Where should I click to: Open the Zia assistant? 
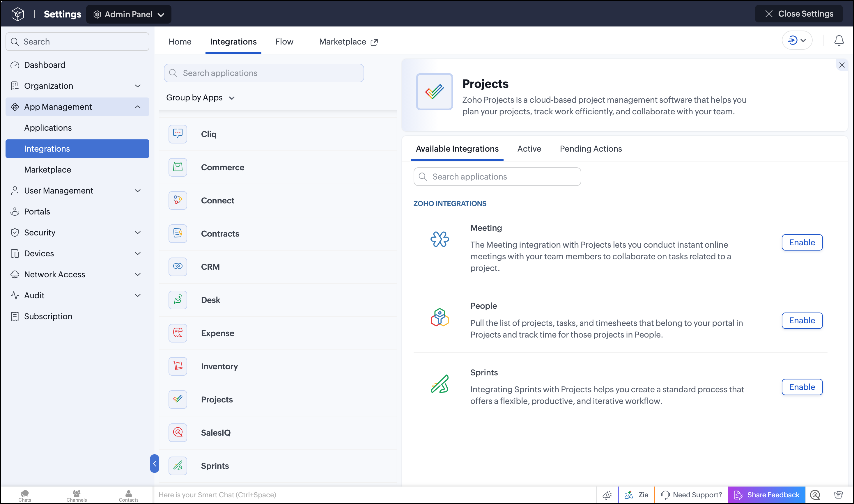(636, 495)
